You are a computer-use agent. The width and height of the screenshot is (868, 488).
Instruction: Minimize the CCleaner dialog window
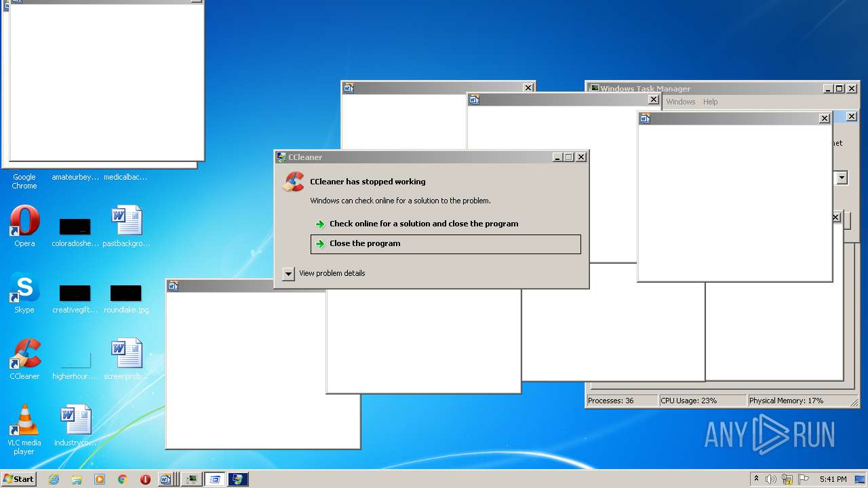(x=557, y=157)
